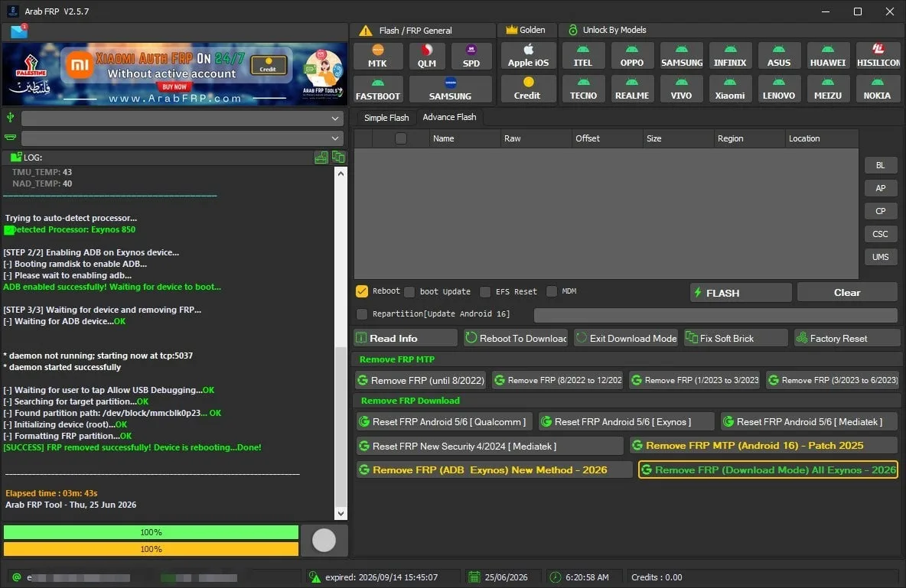
Task: Switch to the Advance Flash tab
Action: click(x=449, y=117)
